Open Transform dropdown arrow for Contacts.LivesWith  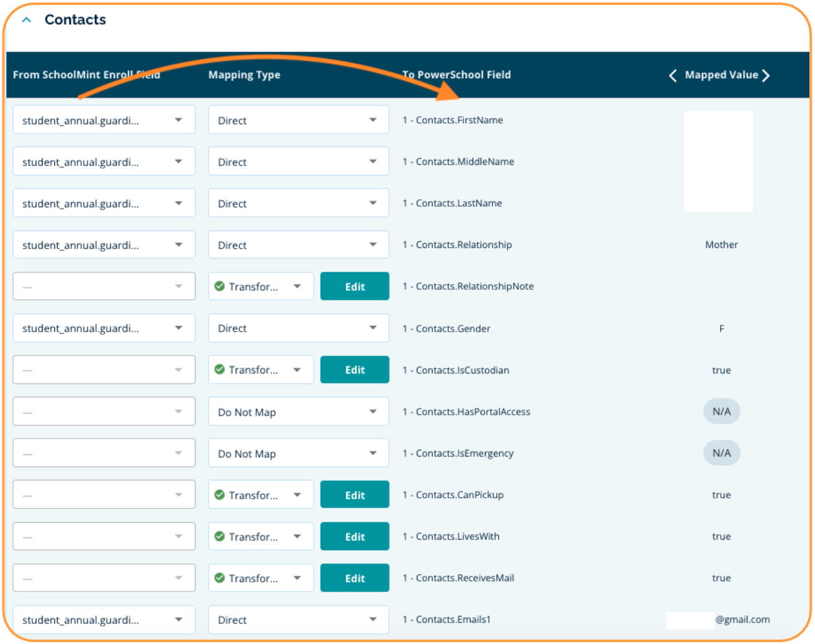[x=297, y=536]
